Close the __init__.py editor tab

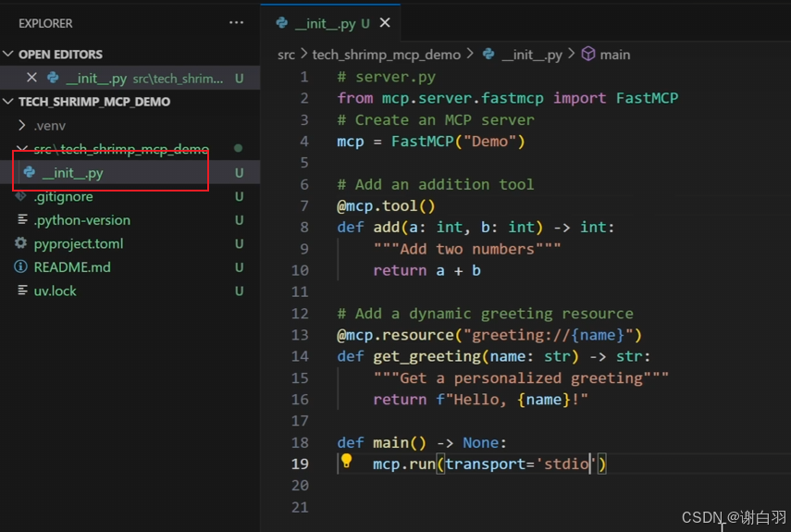(385, 23)
